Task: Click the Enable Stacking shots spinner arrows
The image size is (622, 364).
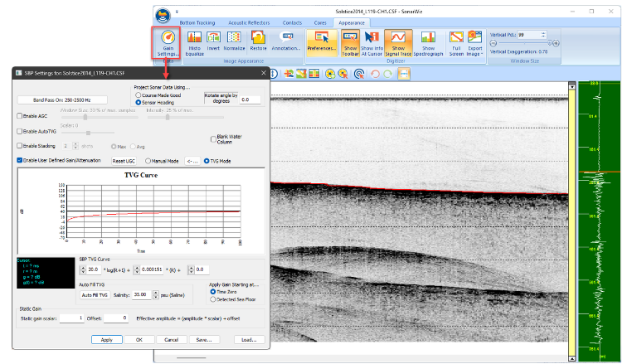Action: [x=75, y=146]
